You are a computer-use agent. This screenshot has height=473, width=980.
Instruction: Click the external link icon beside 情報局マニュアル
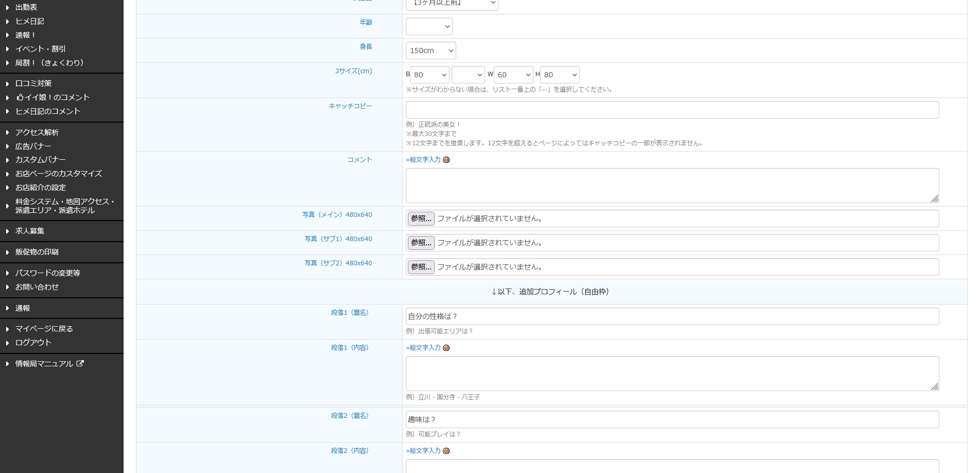coord(80,363)
